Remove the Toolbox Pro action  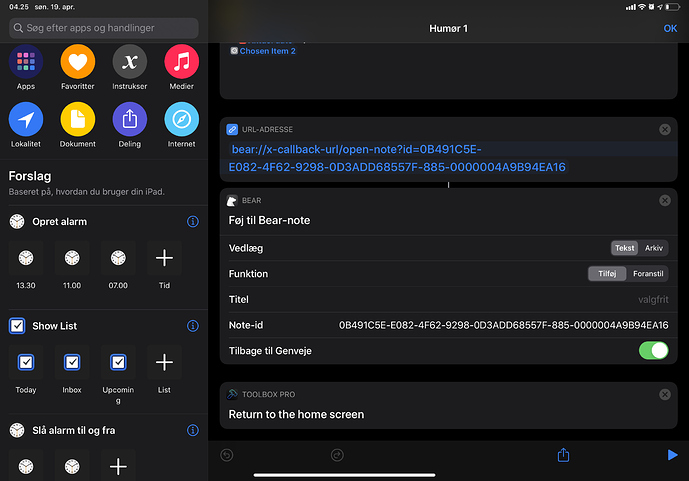(x=665, y=394)
